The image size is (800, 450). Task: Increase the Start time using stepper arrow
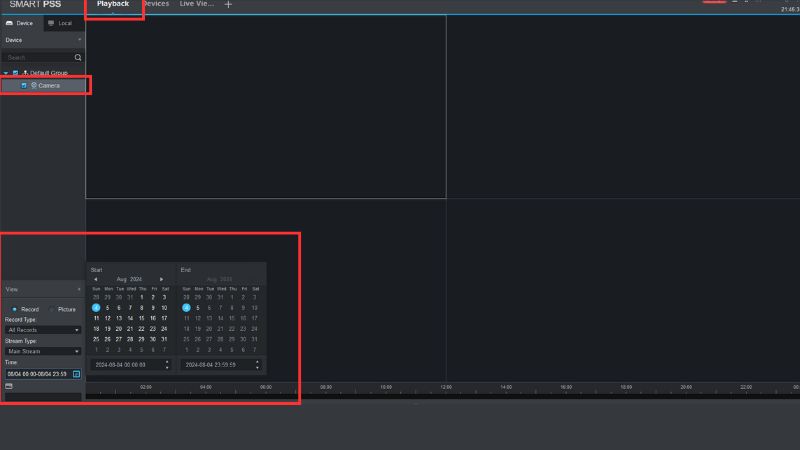(167, 362)
